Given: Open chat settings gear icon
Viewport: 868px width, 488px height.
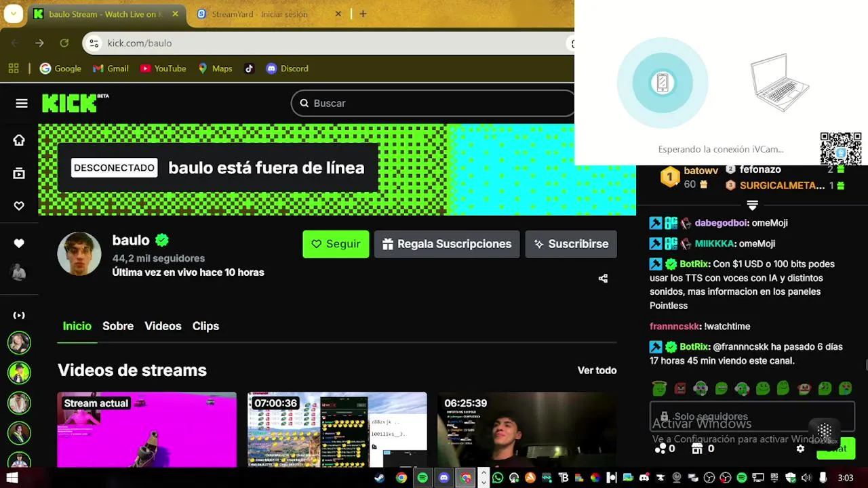Looking at the screenshot, I should [x=800, y=449].
